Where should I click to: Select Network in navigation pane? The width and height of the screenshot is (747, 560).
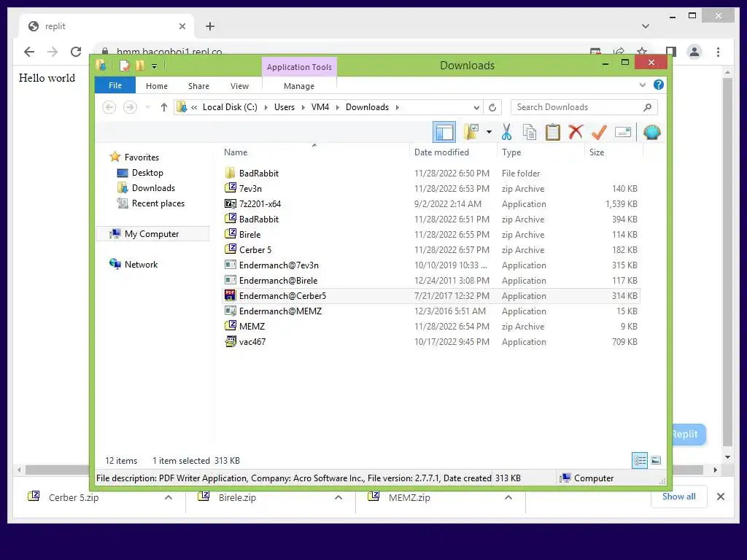(141, 264)
